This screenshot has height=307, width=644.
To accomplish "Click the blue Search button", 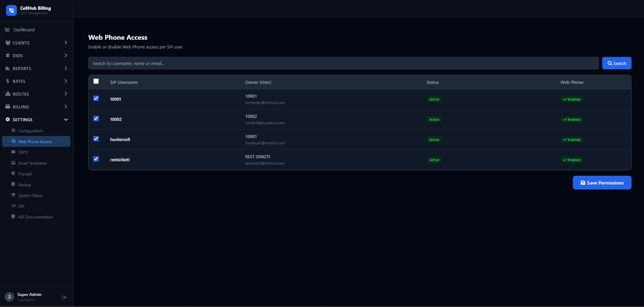I will (x=617, y=63).
